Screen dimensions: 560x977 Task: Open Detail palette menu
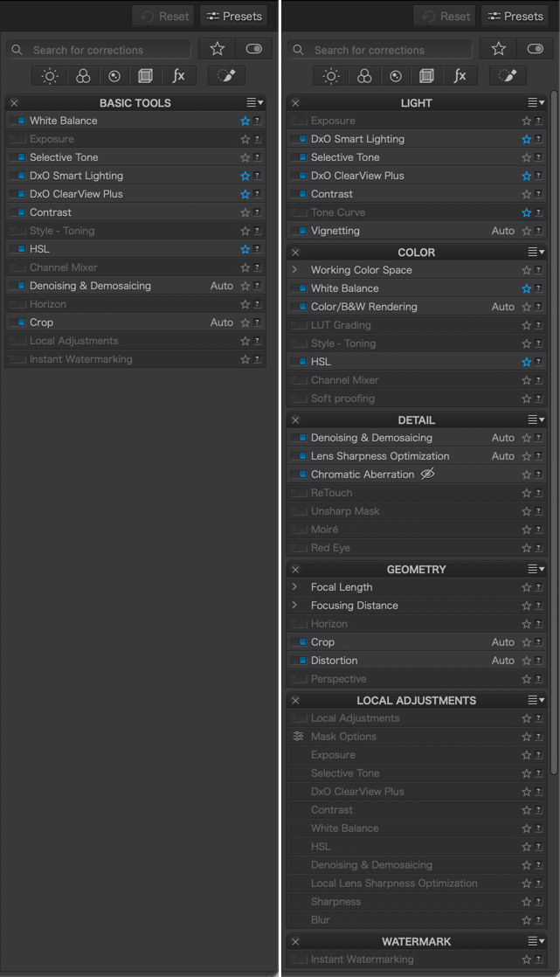(536, 420)
